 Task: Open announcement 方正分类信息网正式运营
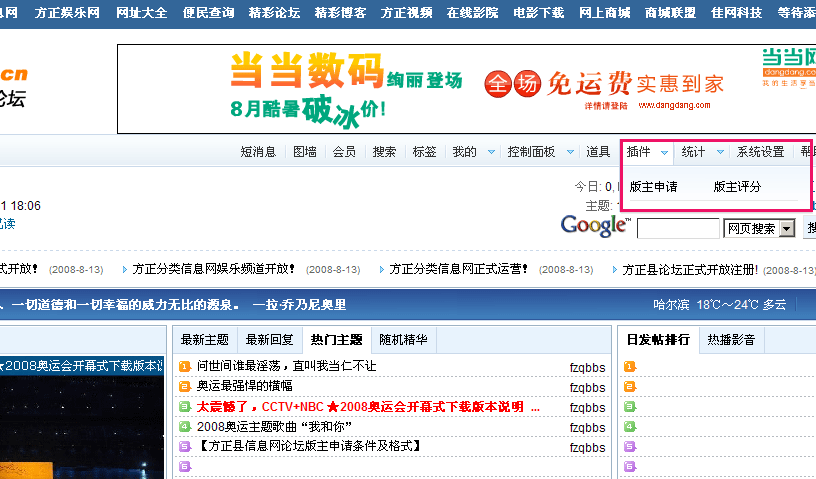(458, 269)
